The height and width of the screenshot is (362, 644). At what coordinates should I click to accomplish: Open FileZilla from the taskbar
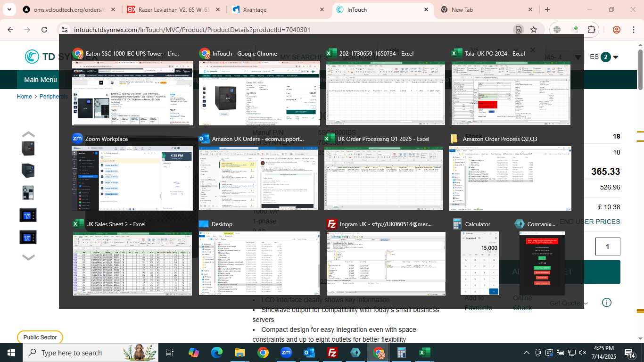click(x=332, y=353)
